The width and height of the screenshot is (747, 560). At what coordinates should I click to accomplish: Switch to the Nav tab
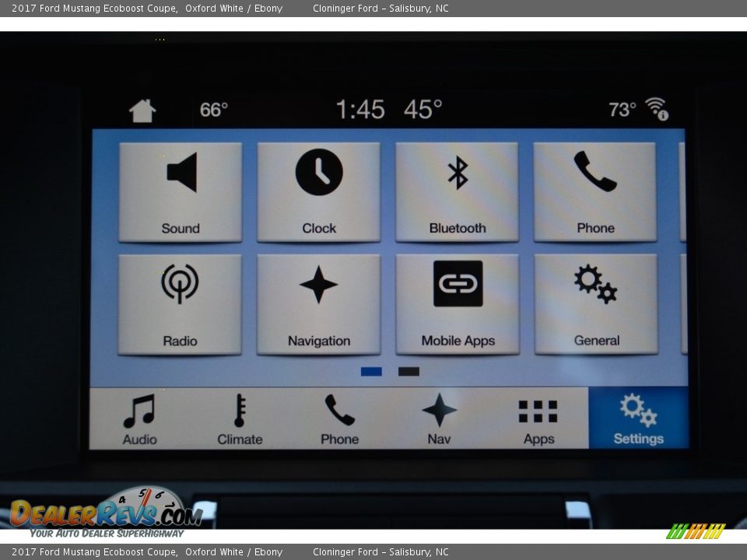pos(439,419)
